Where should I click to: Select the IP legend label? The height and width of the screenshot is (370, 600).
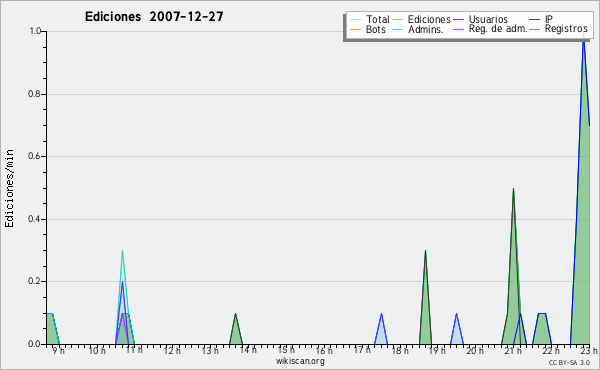point(549,19)
